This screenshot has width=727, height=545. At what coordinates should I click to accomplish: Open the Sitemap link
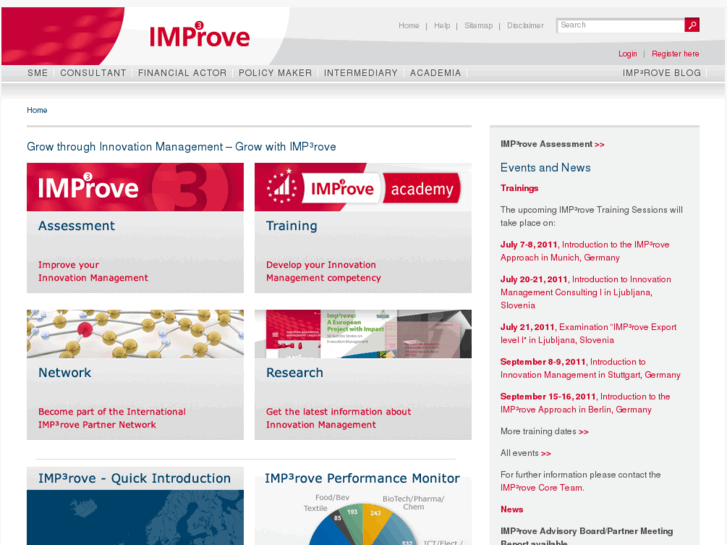tap(478, 26)
